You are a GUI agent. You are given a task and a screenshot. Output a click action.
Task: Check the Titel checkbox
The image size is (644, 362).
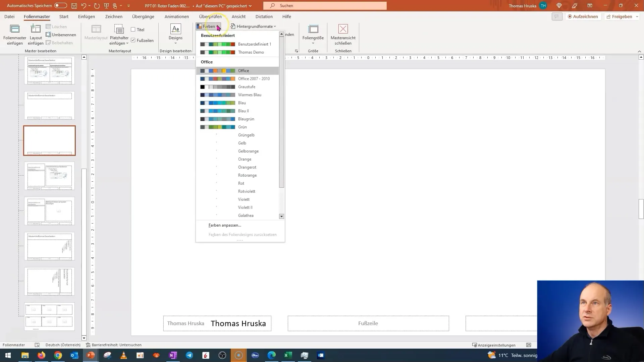point(133,29)
